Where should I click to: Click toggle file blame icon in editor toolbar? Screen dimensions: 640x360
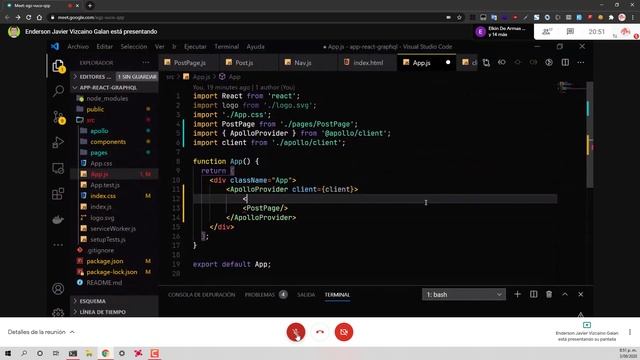coord(549,62)
